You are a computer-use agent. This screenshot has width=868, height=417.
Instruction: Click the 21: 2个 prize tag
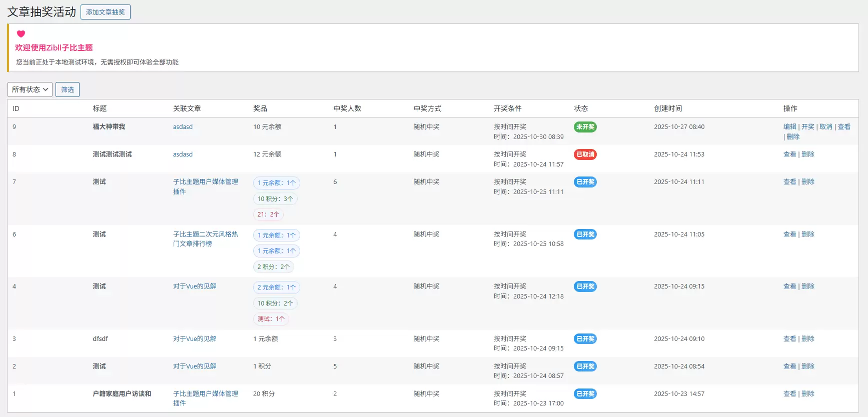(x=268, y=214)
